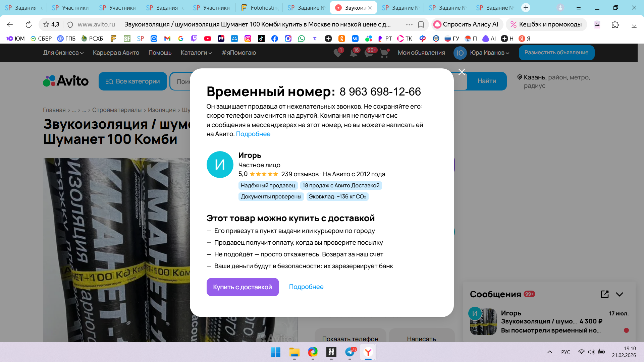Open Подробнее link beside the buy button
Viewport: 644px width, 362px height.
[306, 287]
